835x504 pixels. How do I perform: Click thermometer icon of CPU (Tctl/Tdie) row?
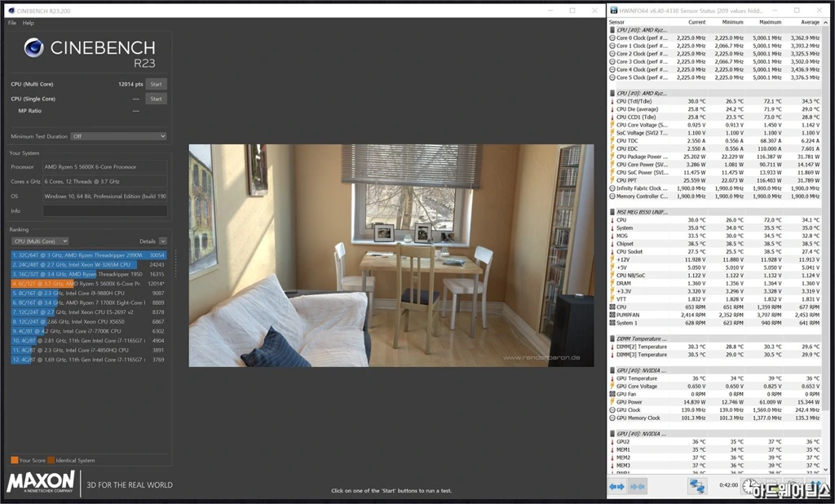[612, 101]
